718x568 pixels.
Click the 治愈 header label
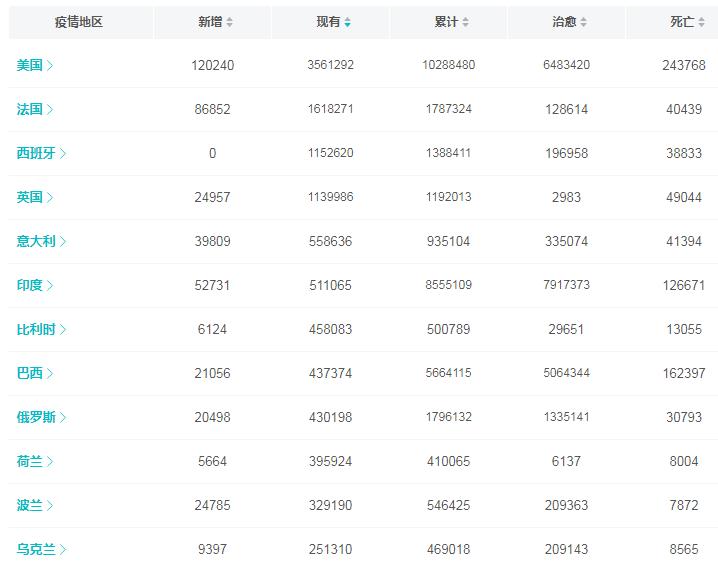pos(564,22)
